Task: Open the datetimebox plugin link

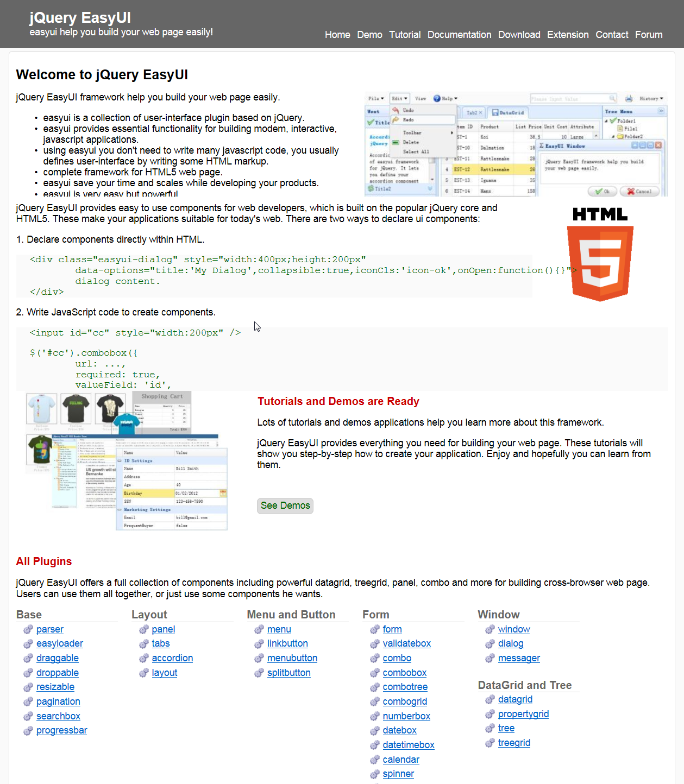Action: tap(409, 745)
